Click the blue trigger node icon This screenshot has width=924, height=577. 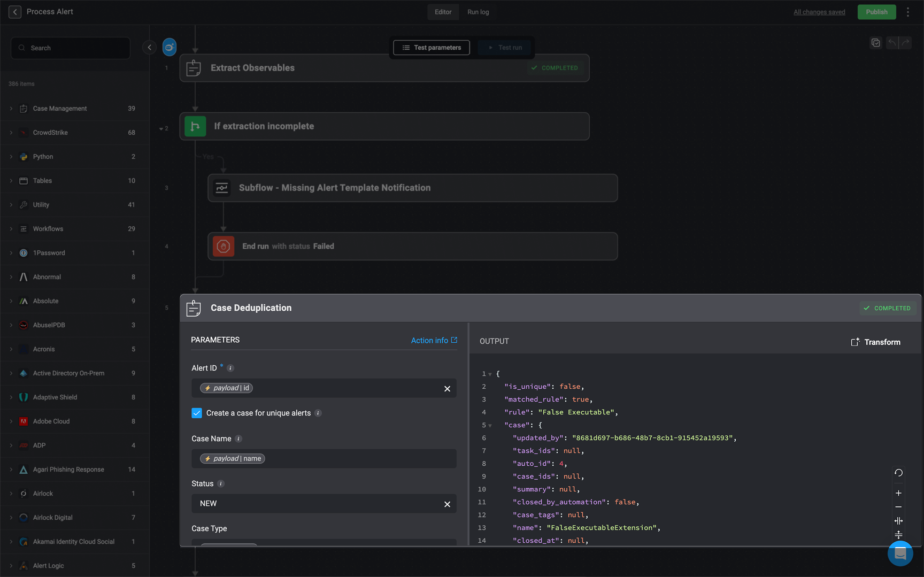coord(170,47)
